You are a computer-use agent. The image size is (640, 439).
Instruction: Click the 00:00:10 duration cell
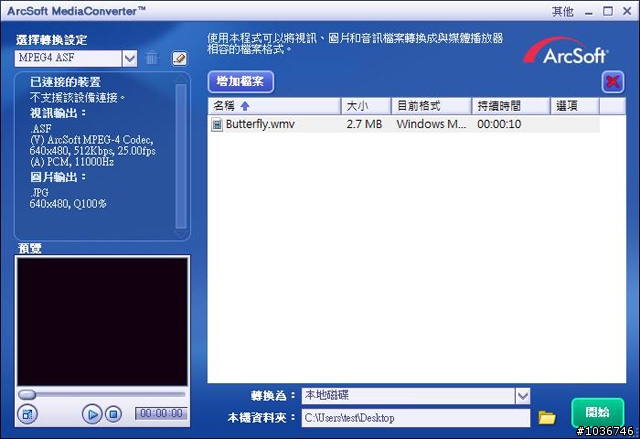pyautogui.click(x=499, y=124)
